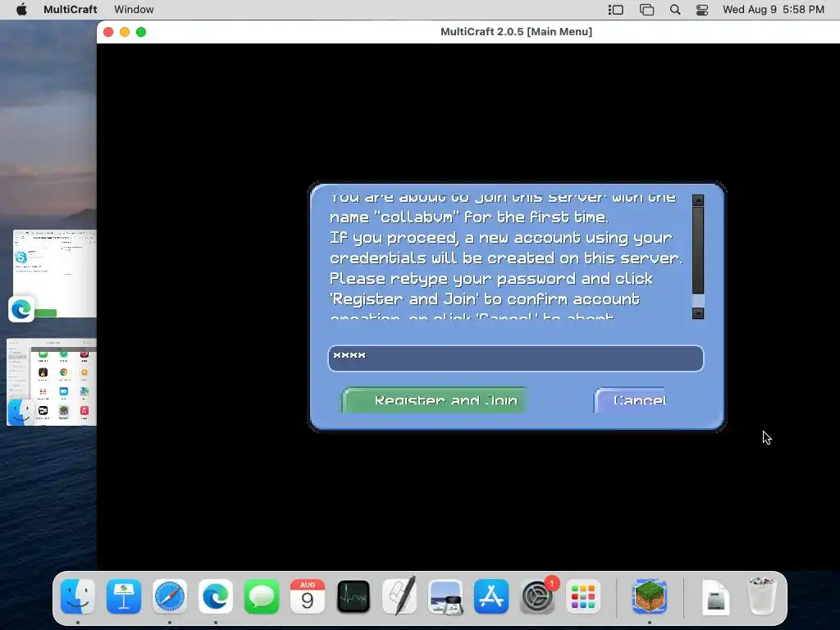Open the Trash from the Dock
The image size is (840, 630).
[x=762, y=596]
